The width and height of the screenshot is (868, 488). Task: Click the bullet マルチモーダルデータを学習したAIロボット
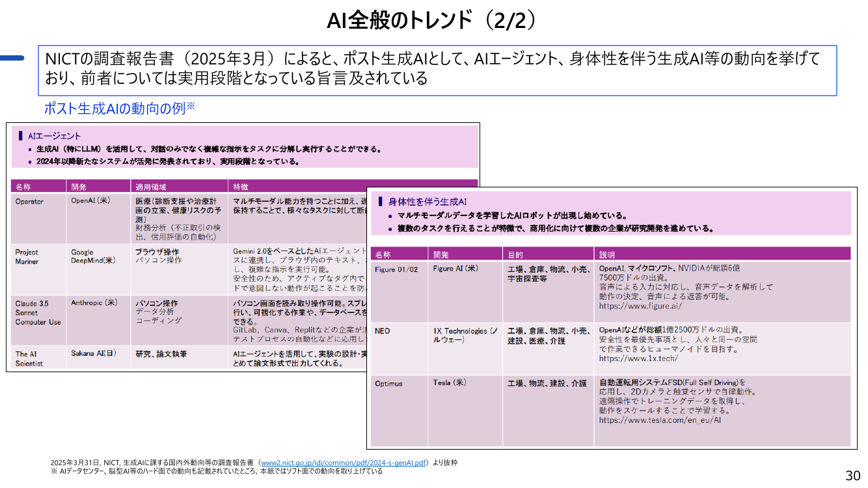tap(512, 215)
